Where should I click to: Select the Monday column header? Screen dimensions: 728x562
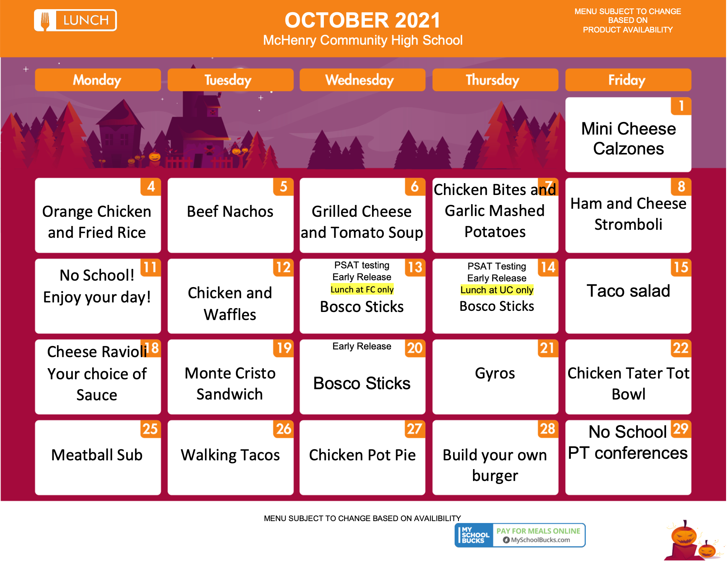tap(98, 80)
